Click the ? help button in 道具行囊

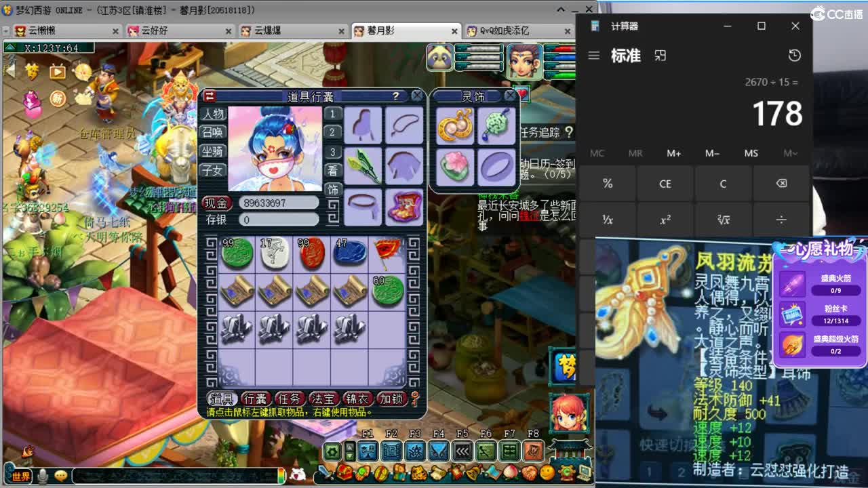coord(396,96)
